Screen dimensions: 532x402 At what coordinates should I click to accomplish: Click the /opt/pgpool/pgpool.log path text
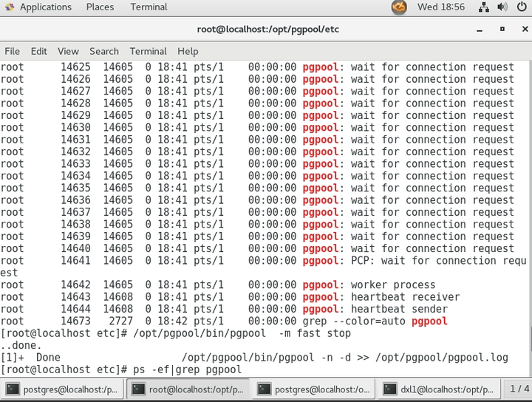(442, 358)
